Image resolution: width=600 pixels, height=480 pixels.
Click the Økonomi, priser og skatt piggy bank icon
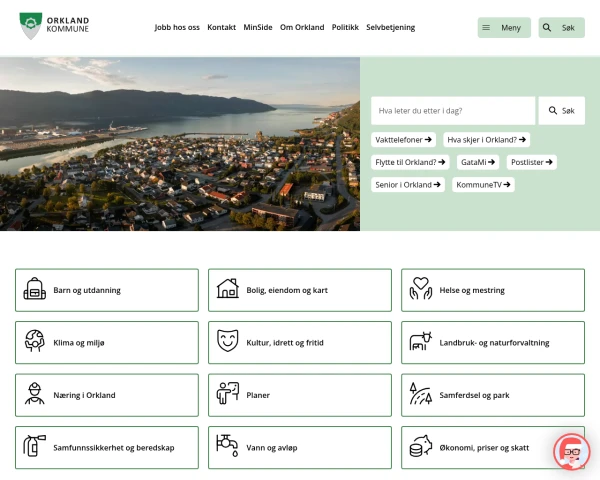[421, 447]
